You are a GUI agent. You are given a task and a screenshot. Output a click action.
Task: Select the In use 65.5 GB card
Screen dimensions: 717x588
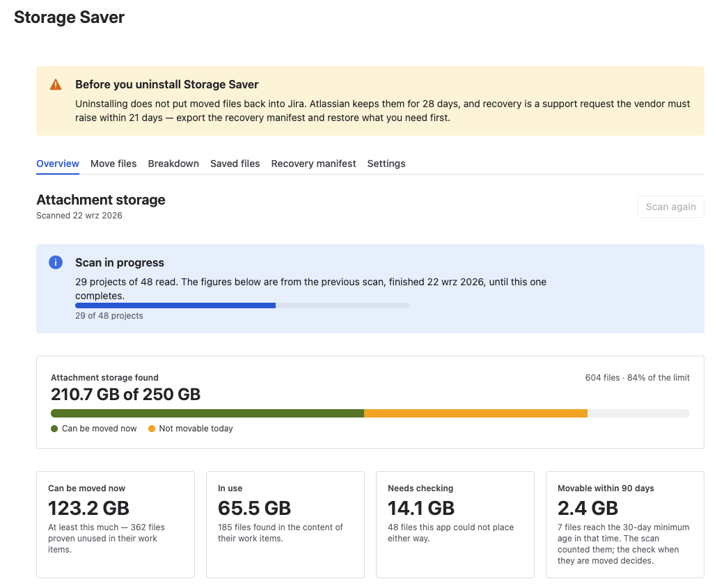coord(285,525)
